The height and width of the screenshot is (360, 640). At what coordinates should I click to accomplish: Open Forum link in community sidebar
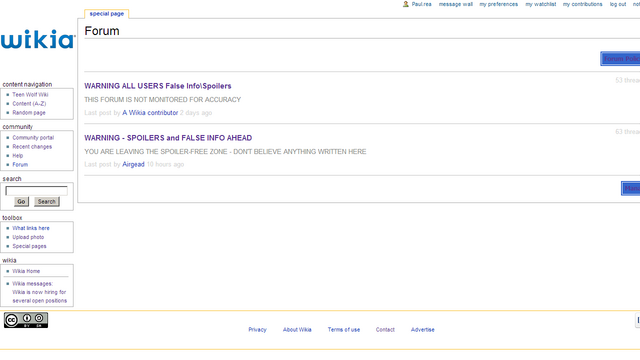[x=20, y=164]
